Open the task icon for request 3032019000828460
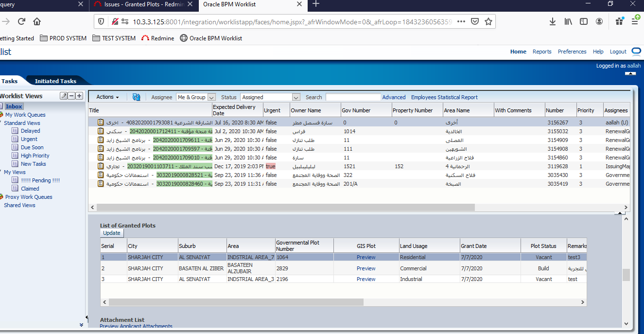Image resolution: width=644 pixels, height=334 pixels. pos(101,184)
